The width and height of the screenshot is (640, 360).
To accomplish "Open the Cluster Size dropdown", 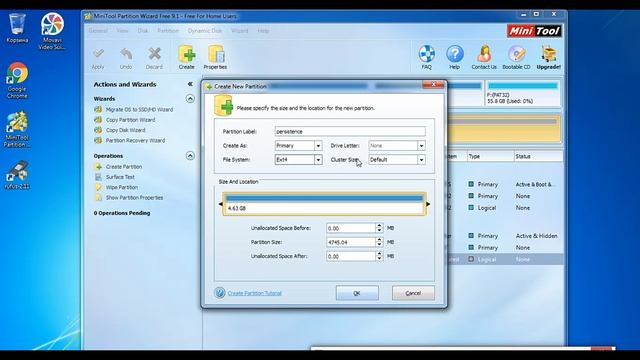I will [421, 160].
